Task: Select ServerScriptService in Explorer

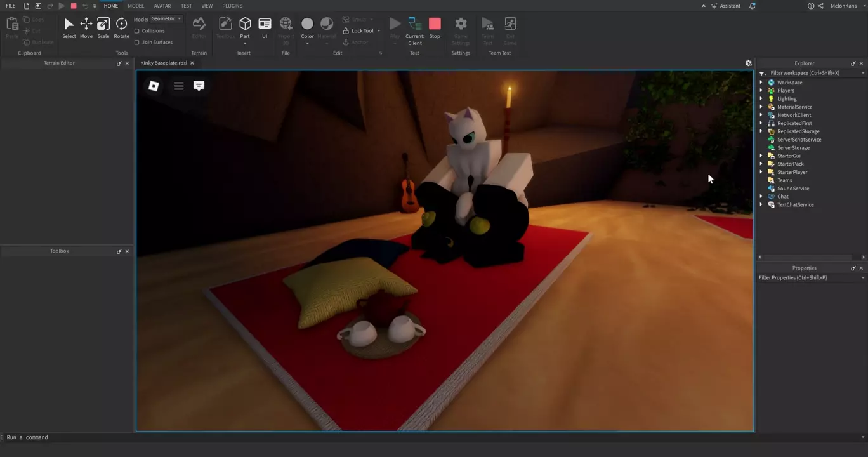Action: click(x=799, y=140)
